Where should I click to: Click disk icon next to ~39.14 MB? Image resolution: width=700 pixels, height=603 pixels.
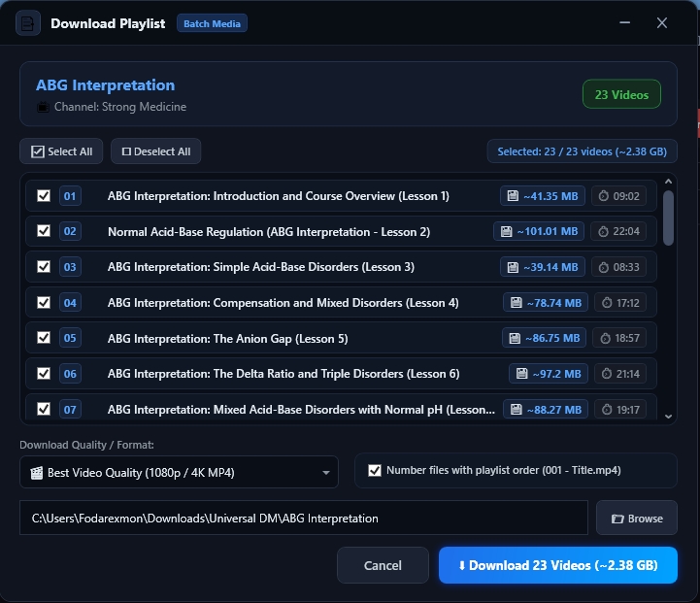click(513, 267)
